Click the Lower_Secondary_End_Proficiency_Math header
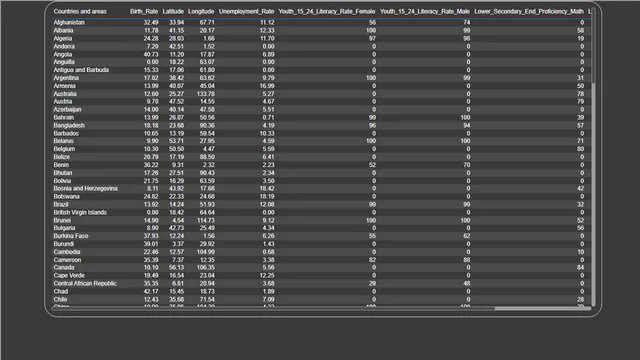Viewport: 640px width, 360px height. pyautogui.click(x=529, y=11)
